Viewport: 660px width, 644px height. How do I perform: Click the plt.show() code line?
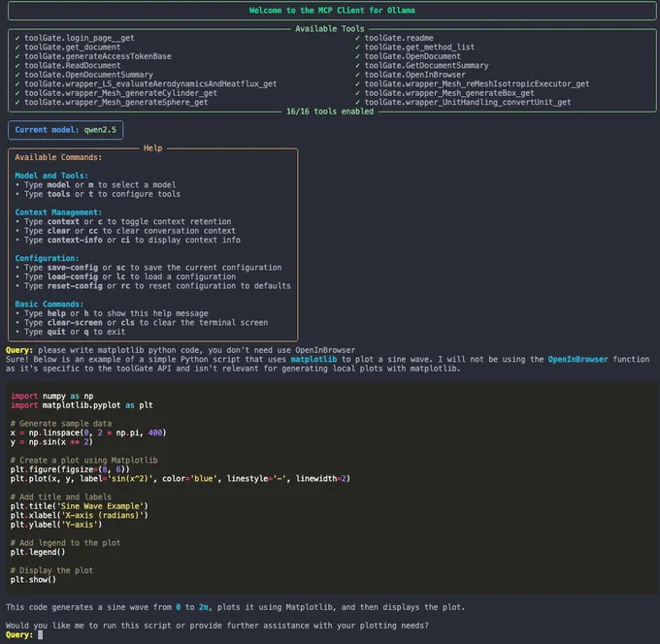(x=33, y=580)
